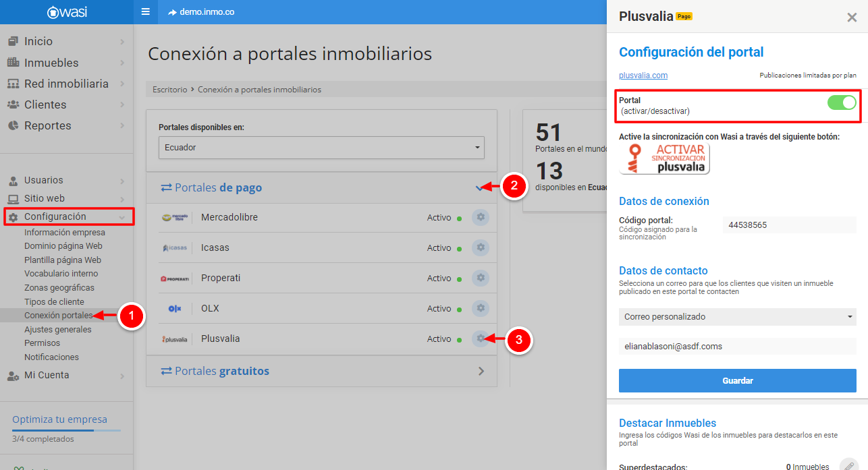Open the Correo personalizado dropdown
Viewport: 868px width, 470px height.
click(737, 316)
